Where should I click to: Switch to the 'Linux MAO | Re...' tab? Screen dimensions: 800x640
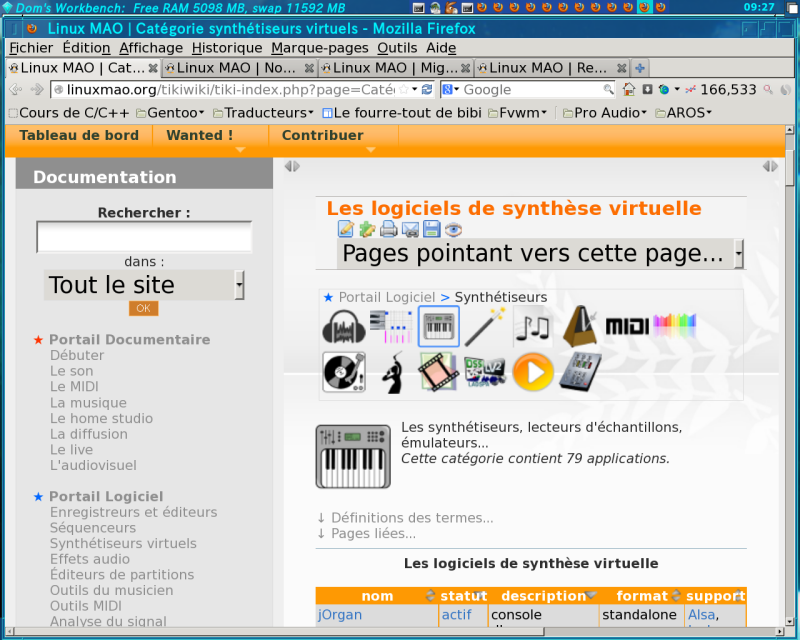coord(552,68)
